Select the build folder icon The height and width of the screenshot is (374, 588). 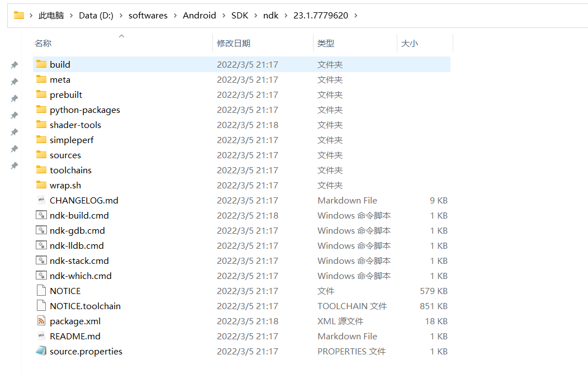tap(41, 64)
